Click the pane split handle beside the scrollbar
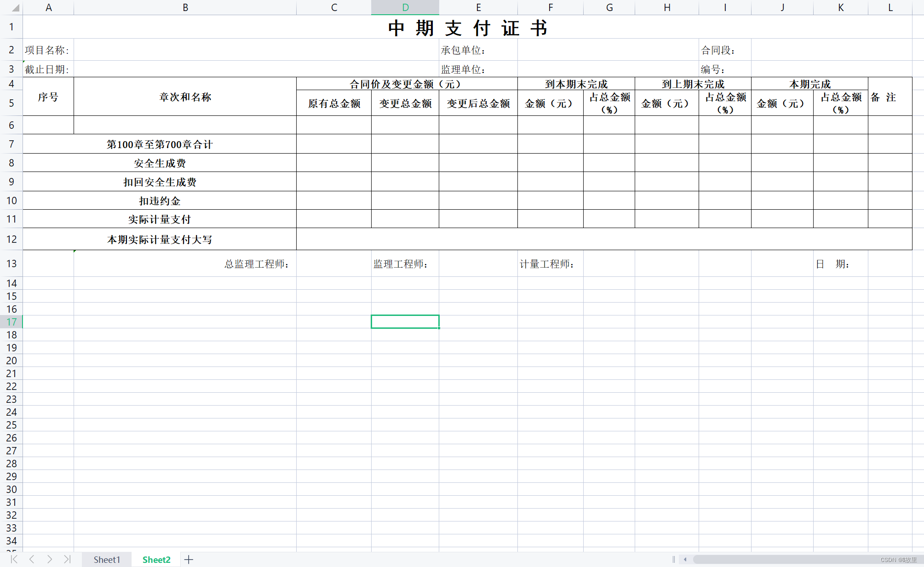The image size is (924, 567). 673,560
